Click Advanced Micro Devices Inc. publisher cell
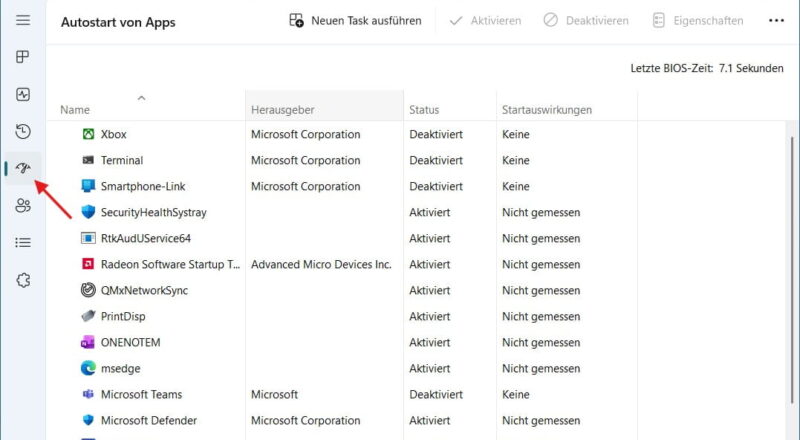Viewport: 800px width, 440px height. (321, 264)
